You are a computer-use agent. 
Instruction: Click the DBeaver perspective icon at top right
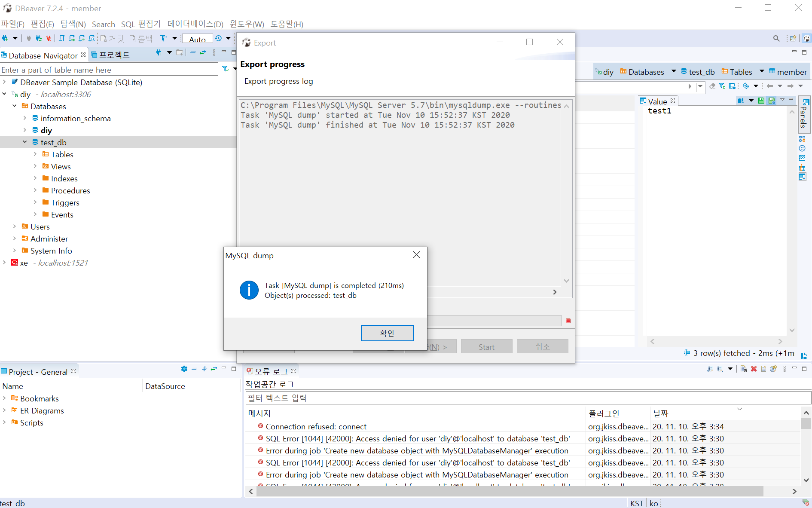806,38
